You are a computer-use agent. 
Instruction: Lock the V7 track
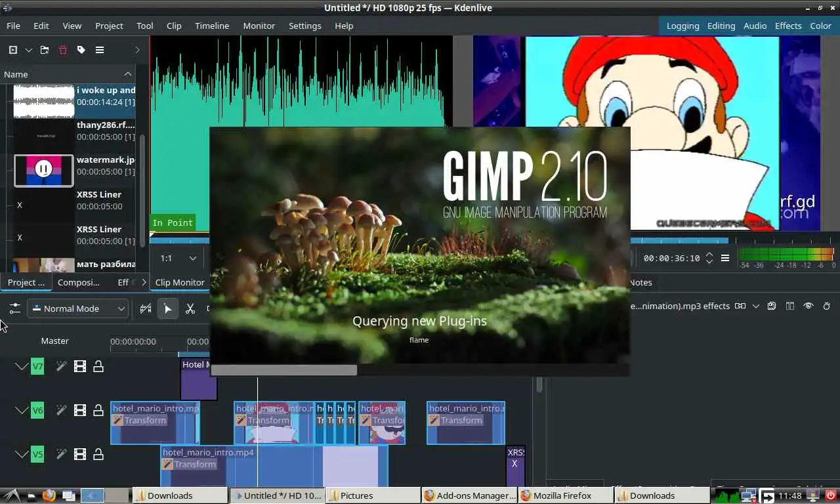98,366
